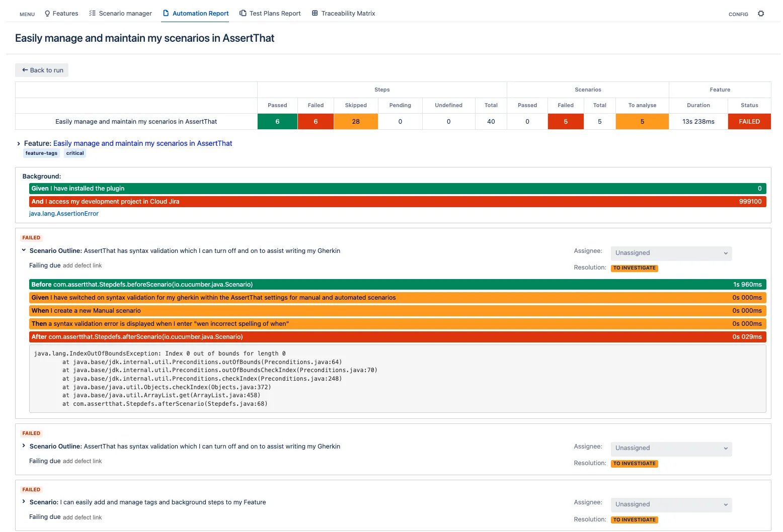Click the orange Skipped steps cell 28
The height and width of the screenshot is (532, 783).
(356, 122)
